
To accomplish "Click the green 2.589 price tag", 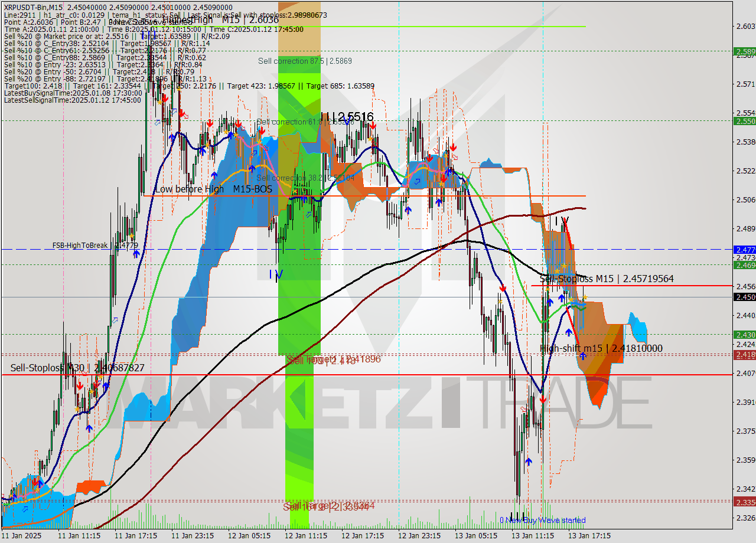I will 744,51.
